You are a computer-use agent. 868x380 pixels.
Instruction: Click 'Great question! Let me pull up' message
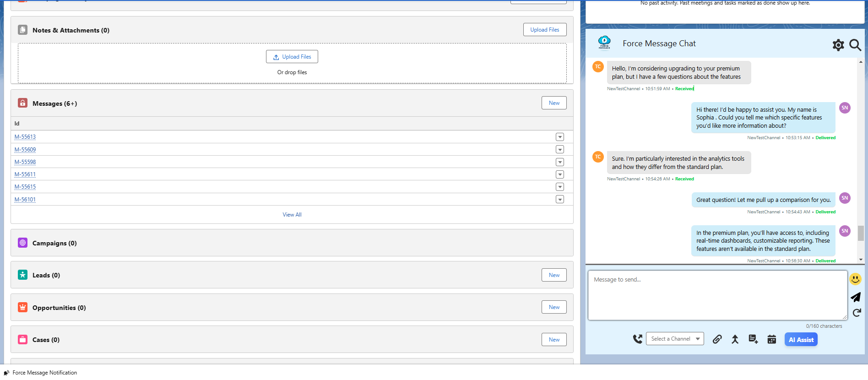[x=764, y=200]
